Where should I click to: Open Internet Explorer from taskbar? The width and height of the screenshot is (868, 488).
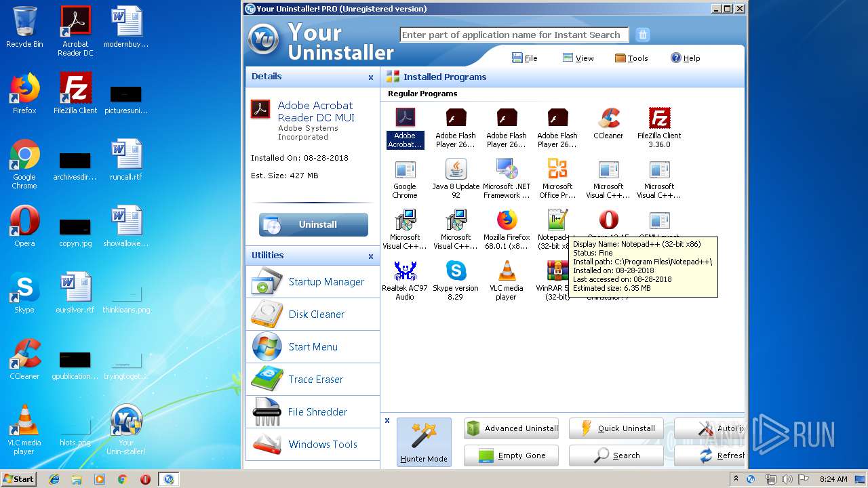pos(54,479)
